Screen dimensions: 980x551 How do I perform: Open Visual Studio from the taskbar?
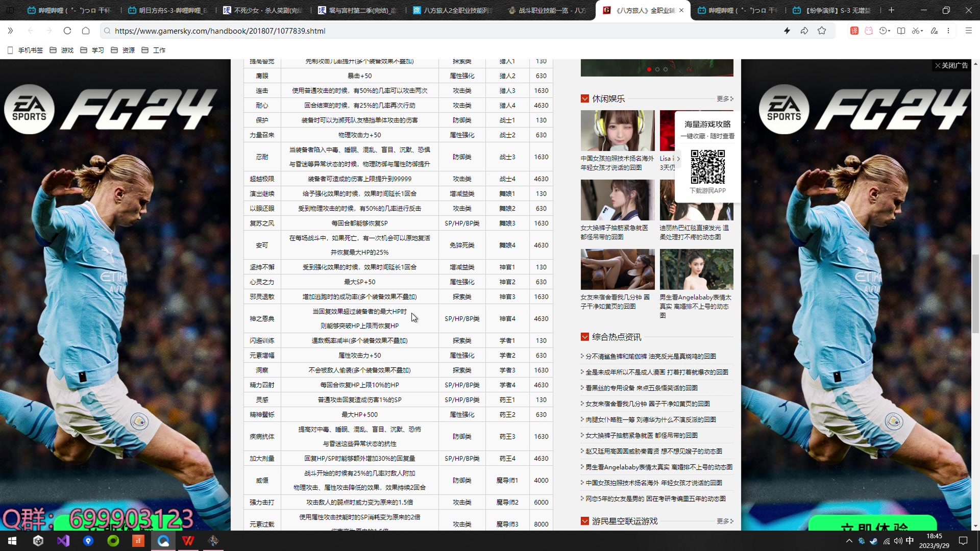tap(63, 541)
